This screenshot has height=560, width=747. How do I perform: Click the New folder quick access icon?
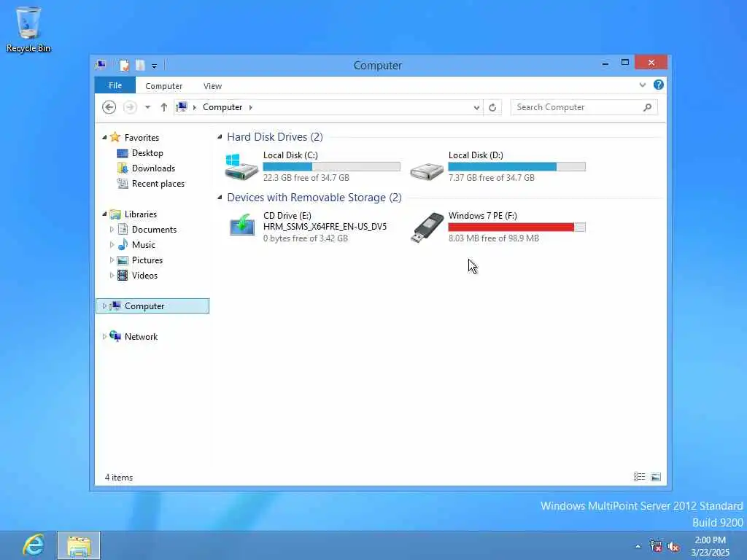[140, 65]
